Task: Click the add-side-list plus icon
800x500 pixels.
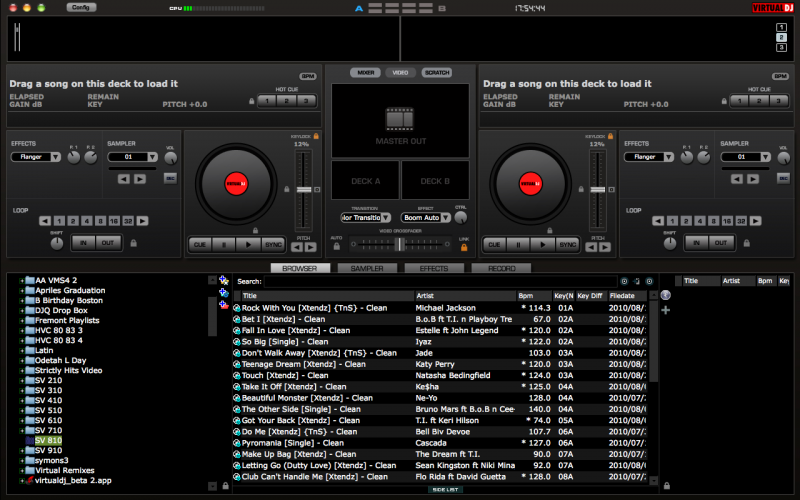Action: click(x=666, y=310)
